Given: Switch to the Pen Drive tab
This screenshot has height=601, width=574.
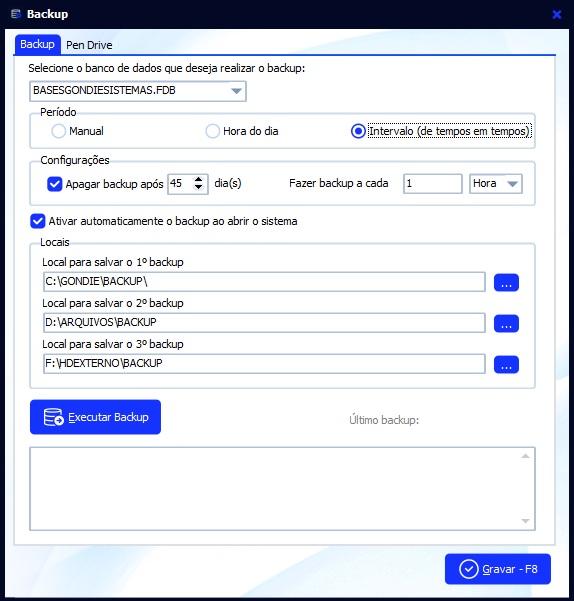Looking at the screenshot, I should click(89, 45).
